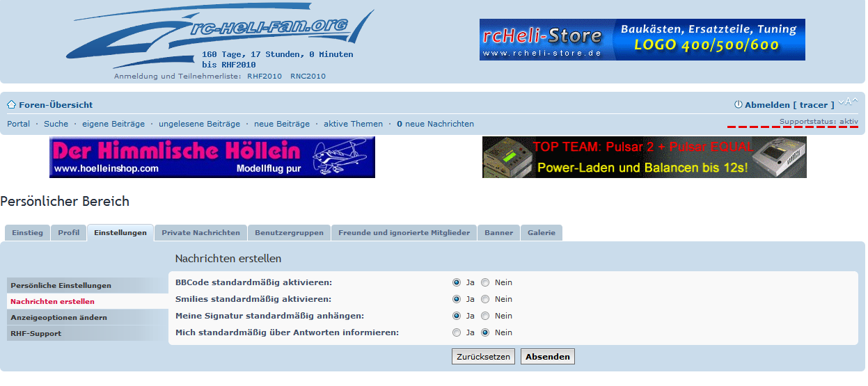Select Nein for Signatur standardmäßig anhängen
868x386 pixels.
pyautogui.click(x=485, y=316)
